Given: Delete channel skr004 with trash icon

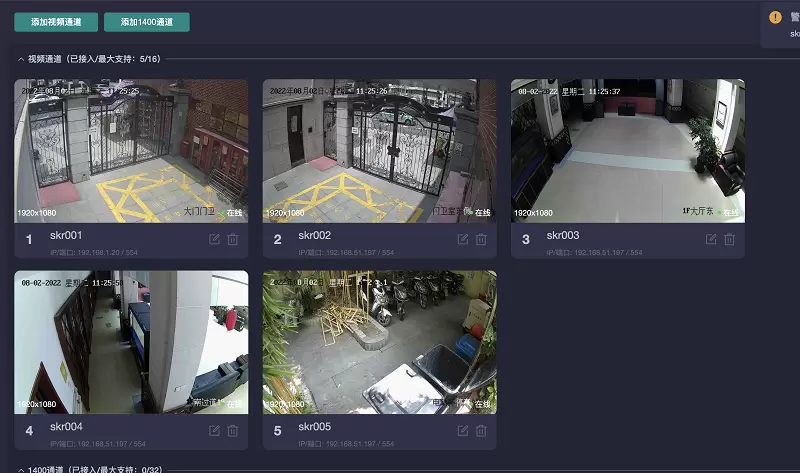Looking at the screenshot, I should click(x=233, y=430).
